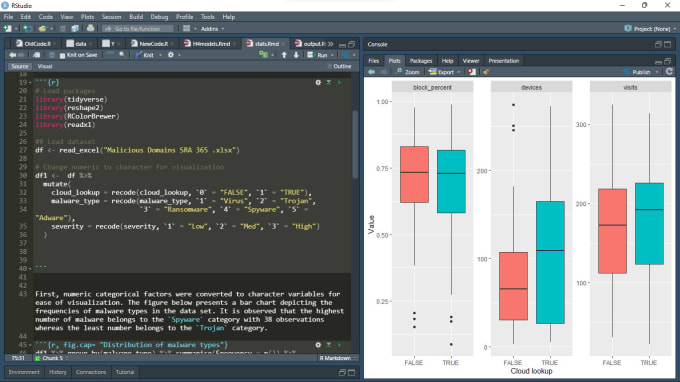Click Show in New Window icon in editor
Image resolution: width=680 pixels, height=382 pixels.
[37, 55]
